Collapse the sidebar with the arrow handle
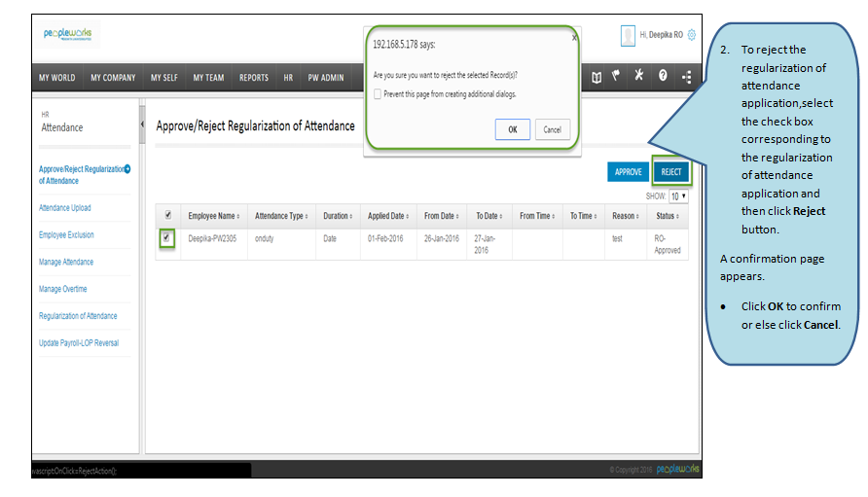 point(142,124)
